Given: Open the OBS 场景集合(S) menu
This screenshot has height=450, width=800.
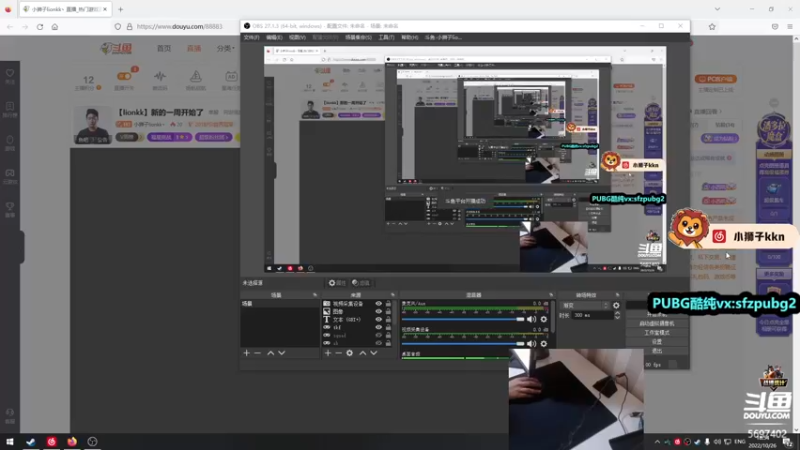Looking at the screenshot, I should [358, 37].
